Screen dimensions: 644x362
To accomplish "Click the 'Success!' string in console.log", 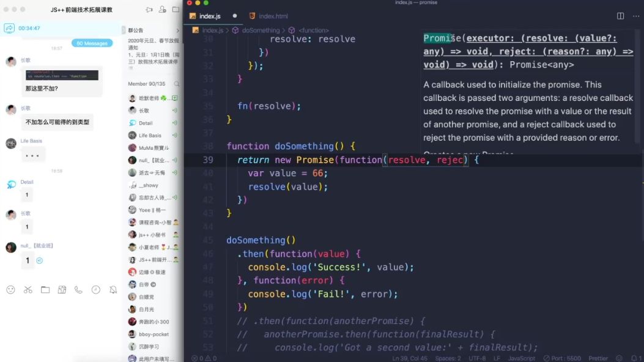I will [x=339, y=267].
